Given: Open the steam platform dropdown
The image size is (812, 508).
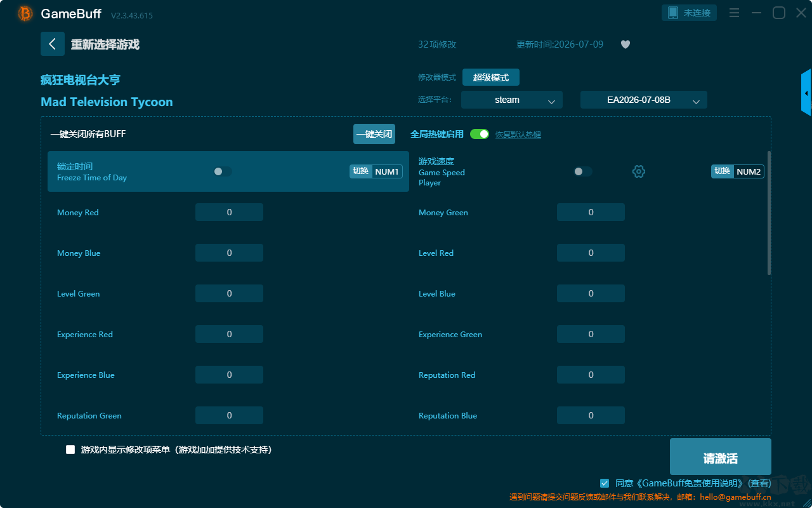Looking at the screenshot, I should pyautogui.click(x=512, y=100).
